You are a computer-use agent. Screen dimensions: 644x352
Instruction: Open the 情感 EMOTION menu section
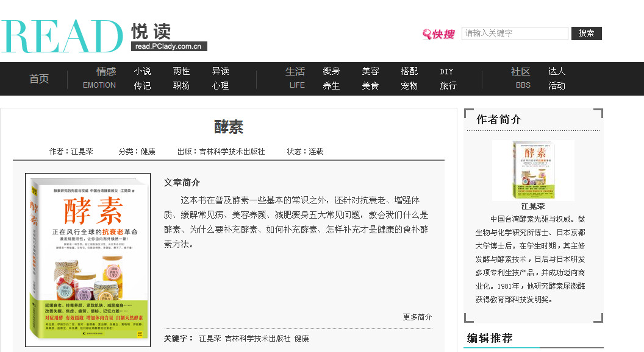(x=100, y=79)
